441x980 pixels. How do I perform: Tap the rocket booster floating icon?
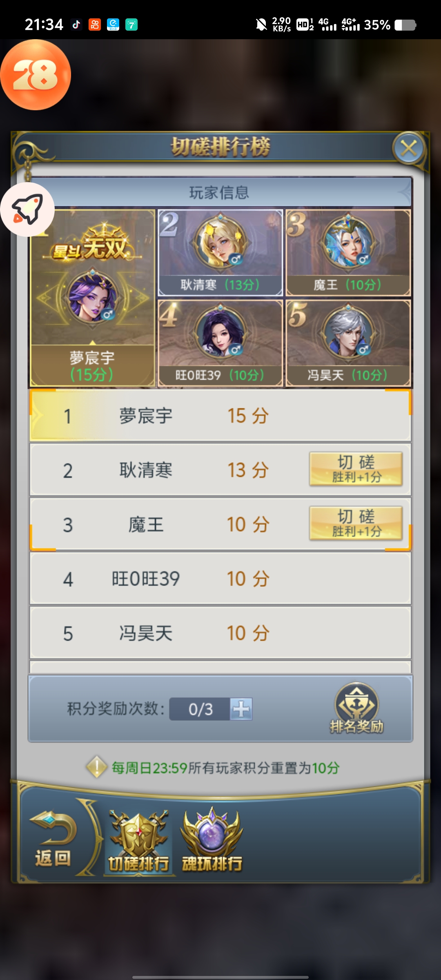click(x=27, y=209)
